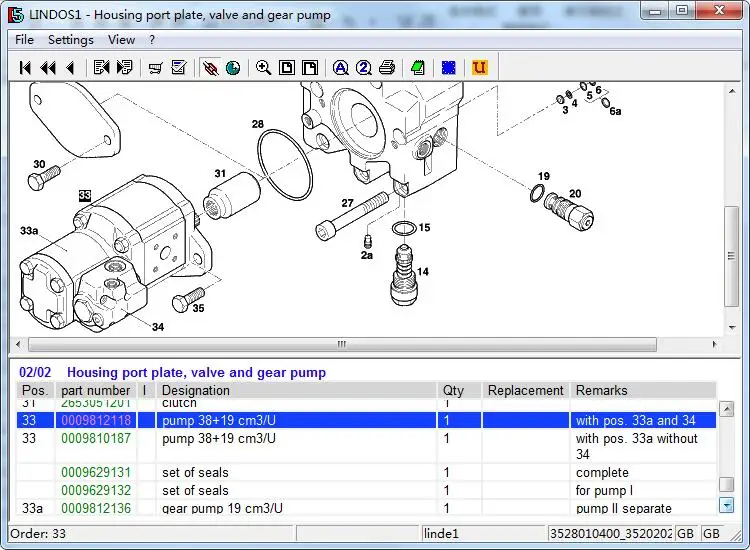
Task: Open the green notepad icon
Action: [x=418, y=67]
